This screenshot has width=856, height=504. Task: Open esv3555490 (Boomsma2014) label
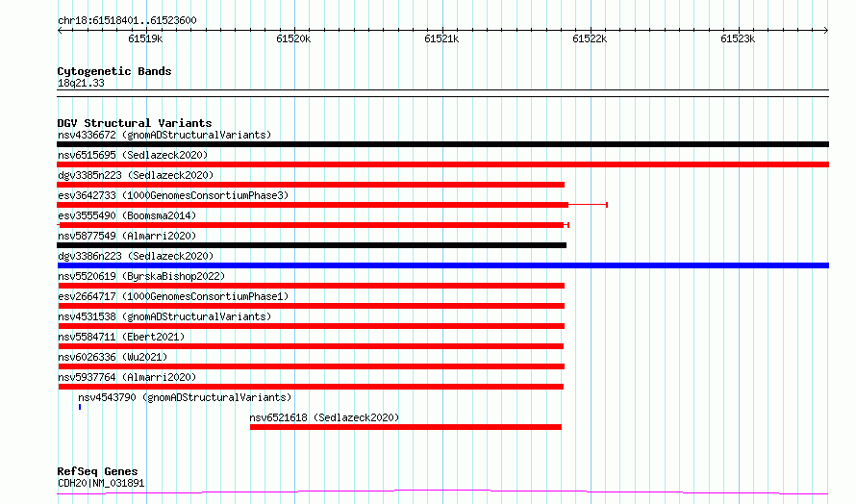pos(127,215)
